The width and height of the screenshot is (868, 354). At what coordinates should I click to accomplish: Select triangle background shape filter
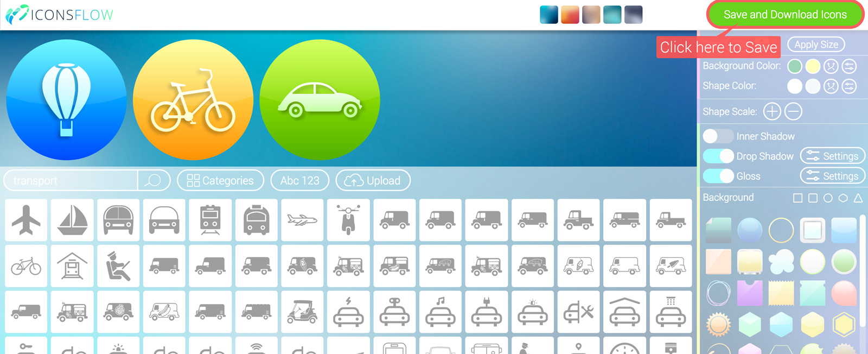858,198
